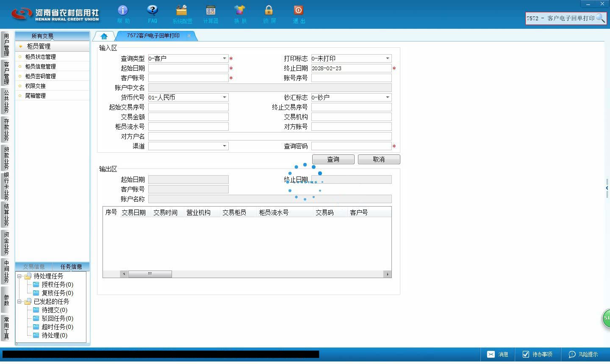Click the 对方户名 input field
Viewport: 610px width, 364px height.
pyautogui.click(x=270, y=136)
